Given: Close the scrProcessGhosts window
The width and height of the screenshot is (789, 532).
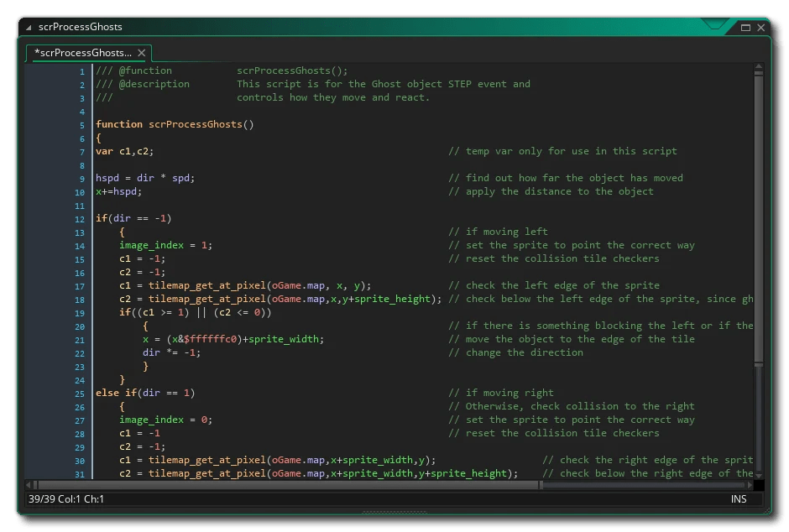Looking at the screenshot, I should (761, 28).
